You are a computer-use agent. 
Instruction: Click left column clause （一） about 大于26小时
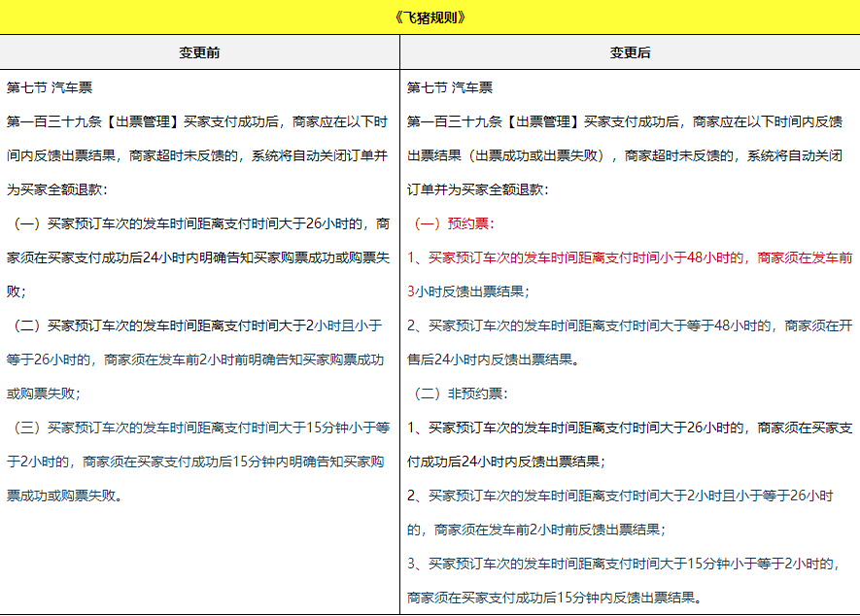[199, 223]
